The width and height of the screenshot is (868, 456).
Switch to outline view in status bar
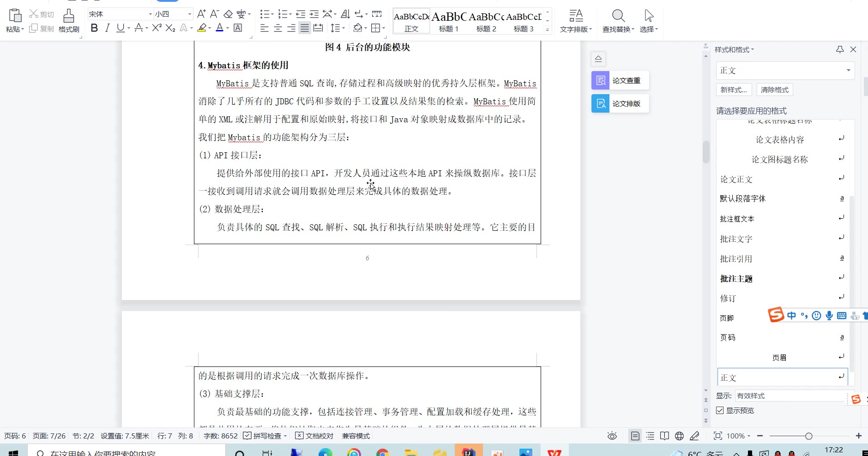[650, 436]
